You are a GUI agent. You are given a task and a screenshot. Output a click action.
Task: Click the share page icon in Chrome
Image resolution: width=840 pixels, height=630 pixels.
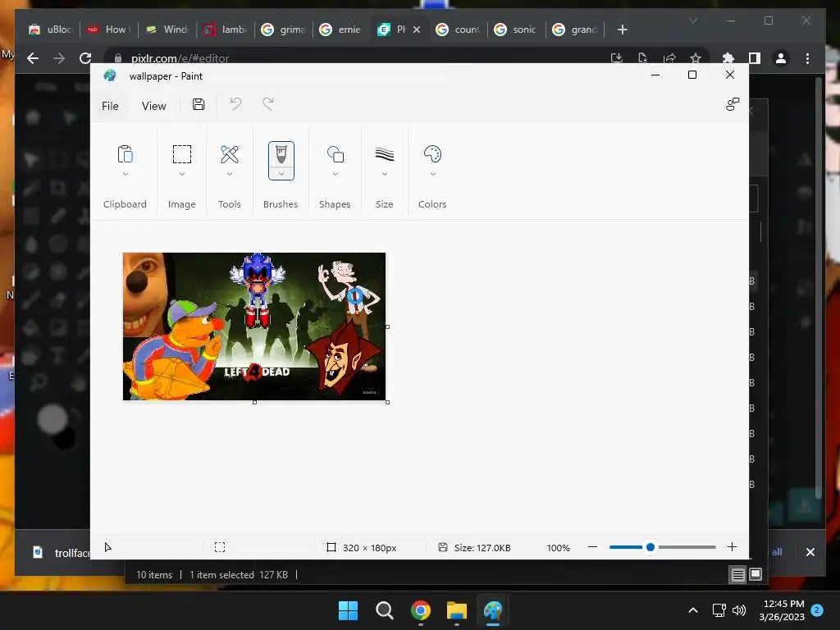(669, 58)
